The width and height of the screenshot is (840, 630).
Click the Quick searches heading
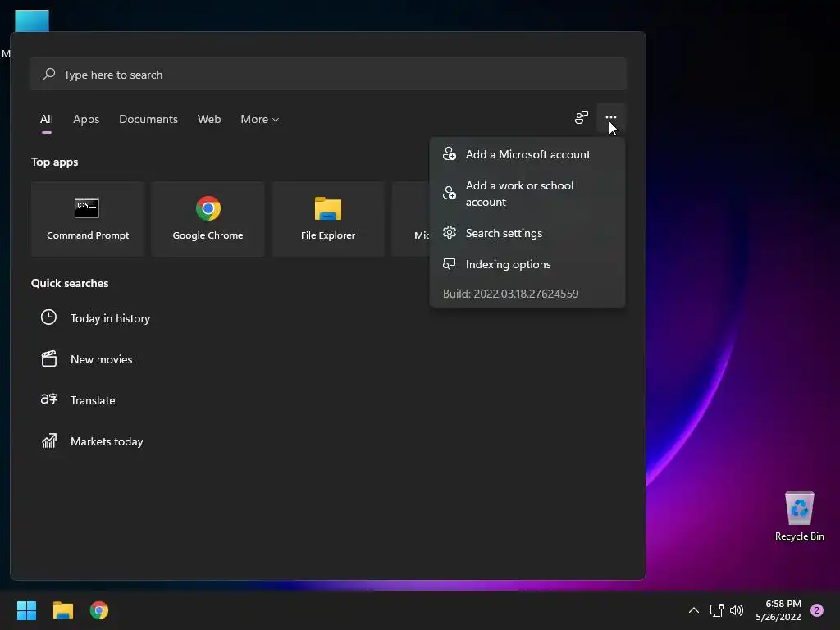[70, 283]
